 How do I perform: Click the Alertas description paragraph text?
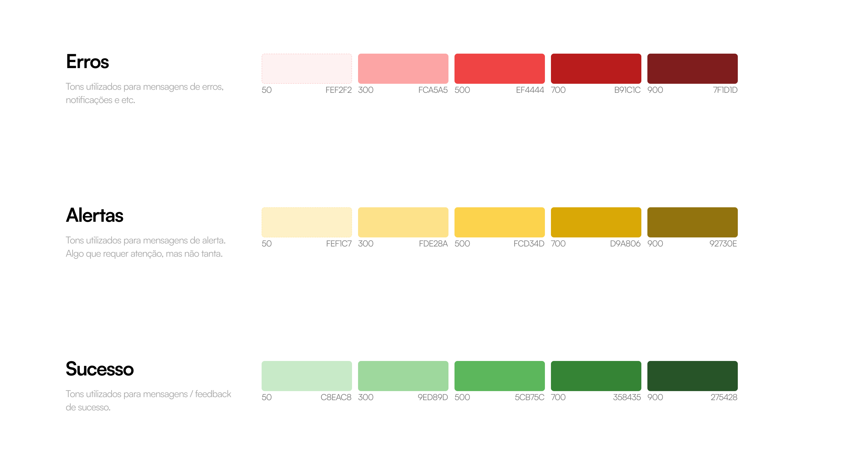145,247
